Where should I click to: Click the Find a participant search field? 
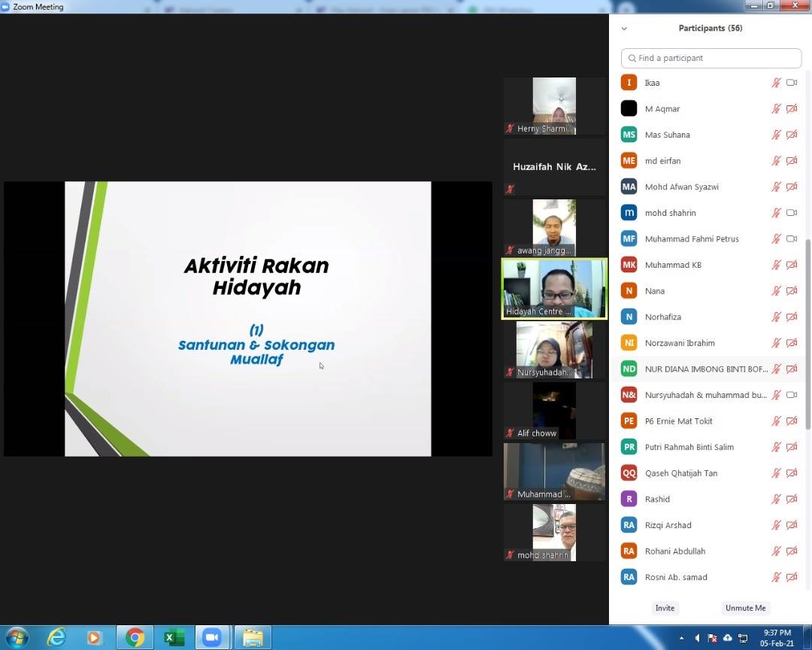click(x=711, y=58)
